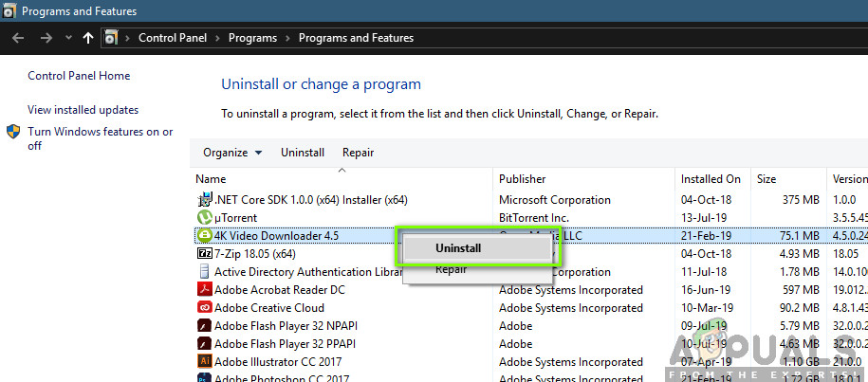
Task: Expand the Programs breadcrumb chevron
Action: coord(287,39)
